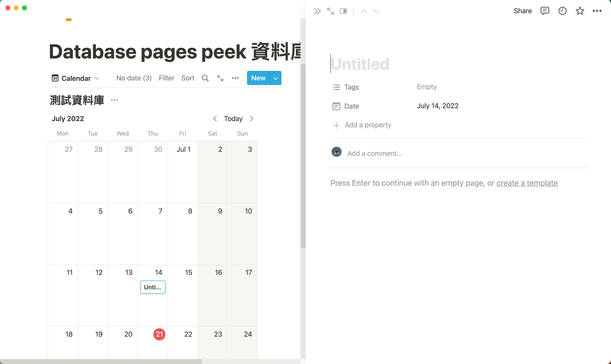Click calendar day 6

[x=123, y=234]
